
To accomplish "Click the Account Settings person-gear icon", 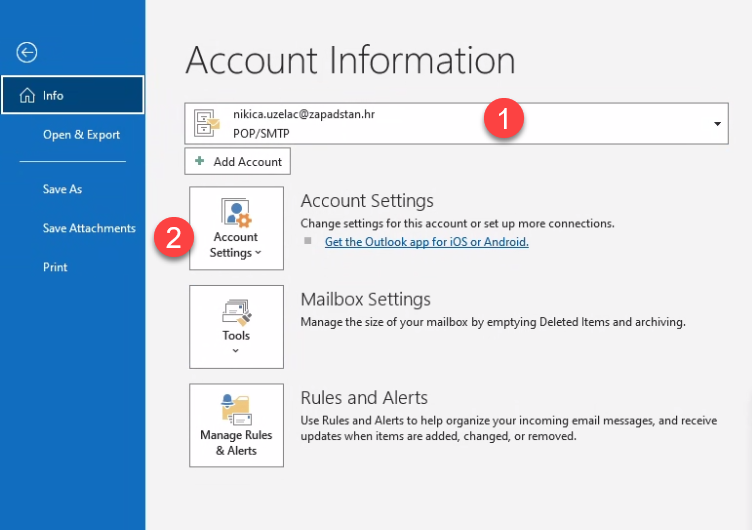I will tap(236, 212).
